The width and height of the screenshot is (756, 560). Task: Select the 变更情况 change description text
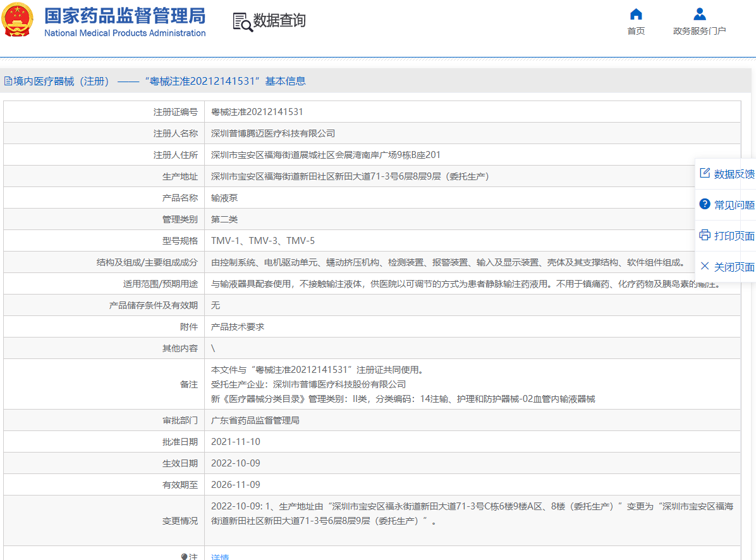[x=473, y=513]
